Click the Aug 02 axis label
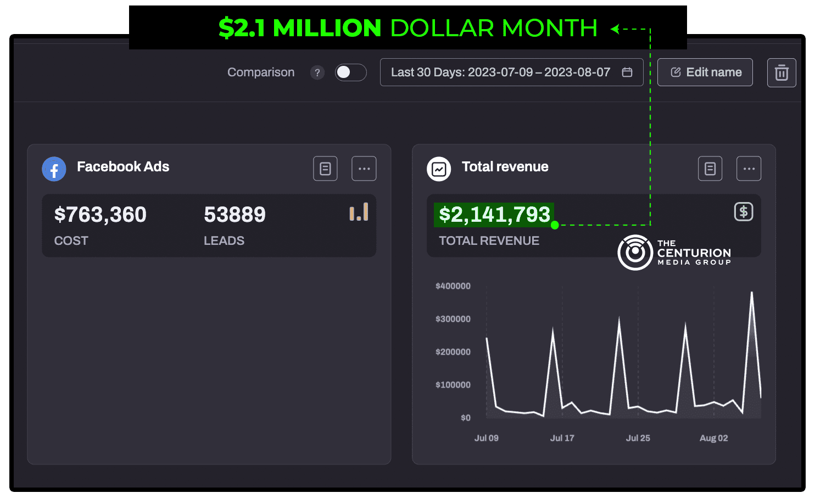This screenshot has height=504, width=815. coord(714,438)
